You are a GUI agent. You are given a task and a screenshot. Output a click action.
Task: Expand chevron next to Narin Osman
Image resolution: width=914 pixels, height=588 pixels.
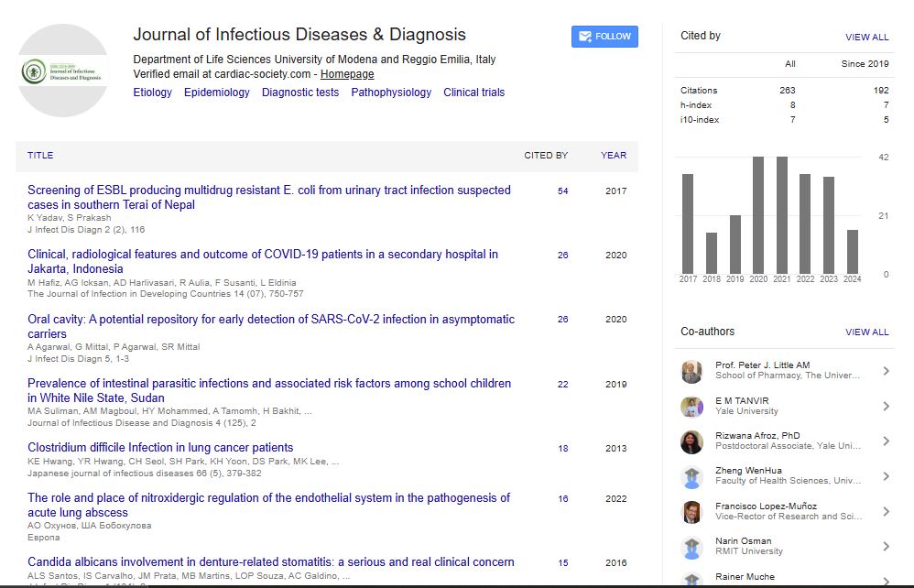click(x=886, y=546)
